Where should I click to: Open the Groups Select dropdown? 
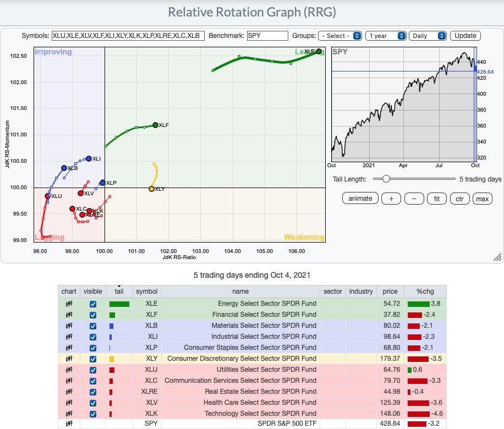tap(339, 36)
